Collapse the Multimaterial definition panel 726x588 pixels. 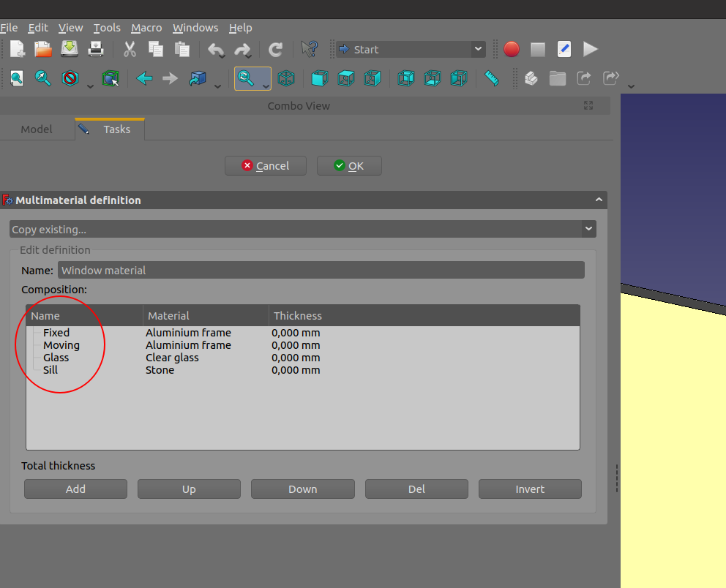(599, 200)
